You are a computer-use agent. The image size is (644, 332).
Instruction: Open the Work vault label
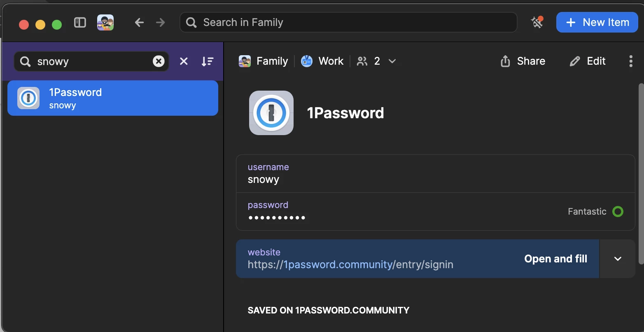click(322, 61)
